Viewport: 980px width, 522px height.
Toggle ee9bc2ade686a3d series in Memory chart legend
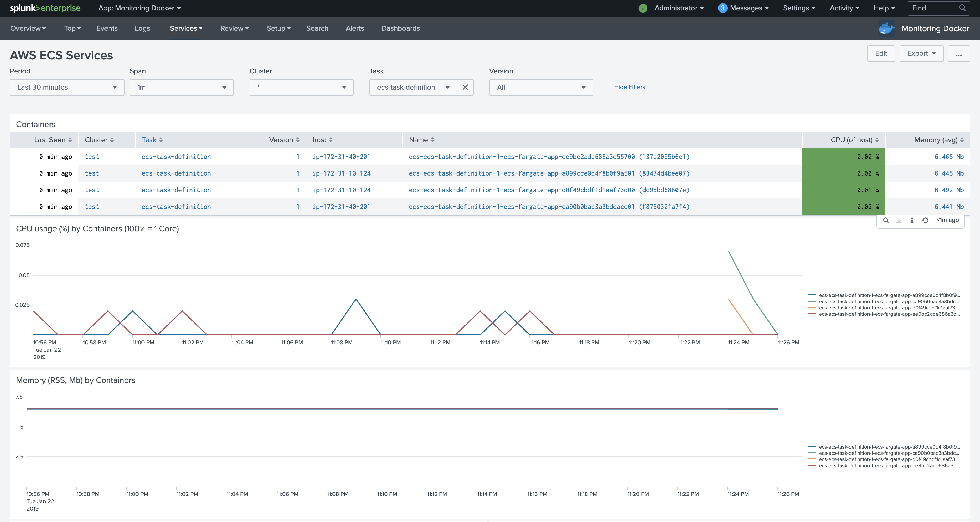(x=884, y=466)
